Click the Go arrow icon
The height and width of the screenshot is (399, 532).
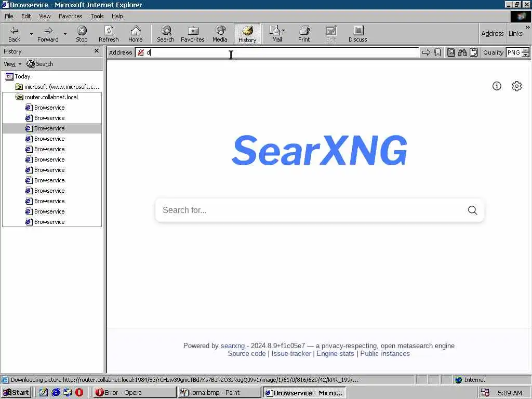pos(426,52)
